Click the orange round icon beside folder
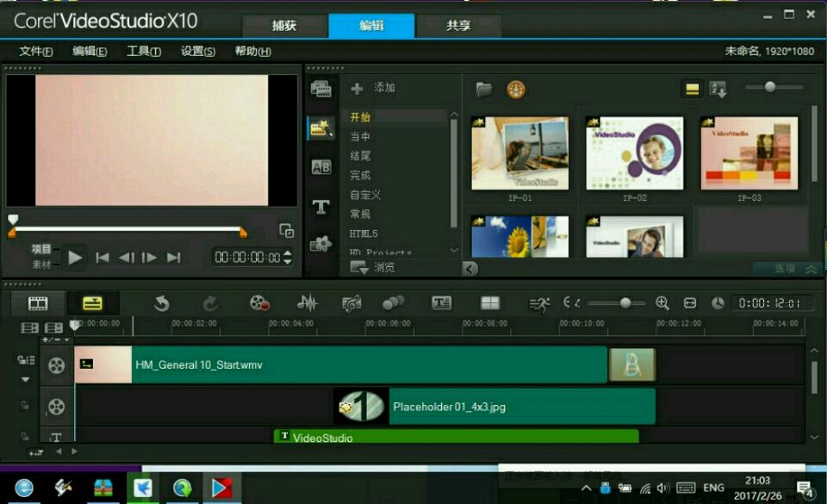 coord(516,89)
